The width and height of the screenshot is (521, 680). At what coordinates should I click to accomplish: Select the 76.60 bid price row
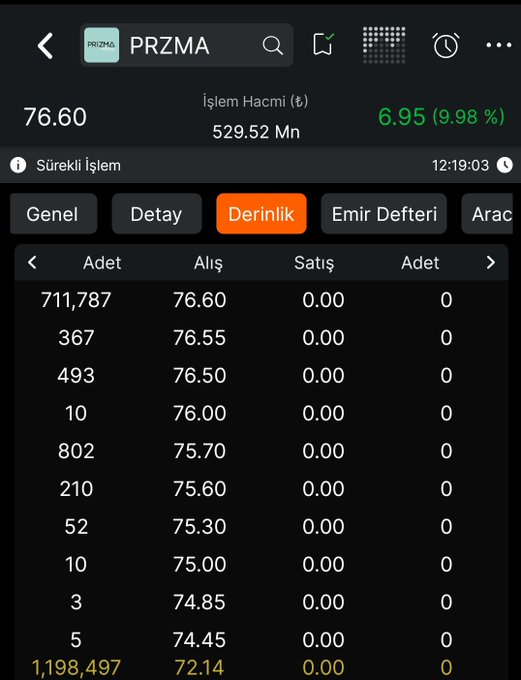(x=200, y=300)
